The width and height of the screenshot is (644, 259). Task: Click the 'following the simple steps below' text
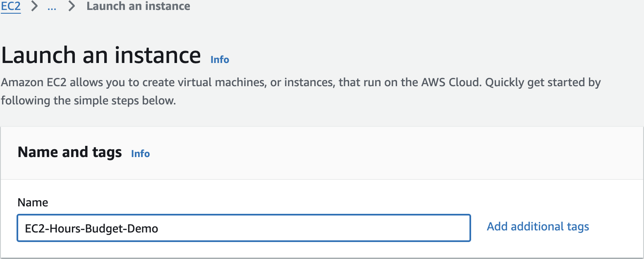88,101
